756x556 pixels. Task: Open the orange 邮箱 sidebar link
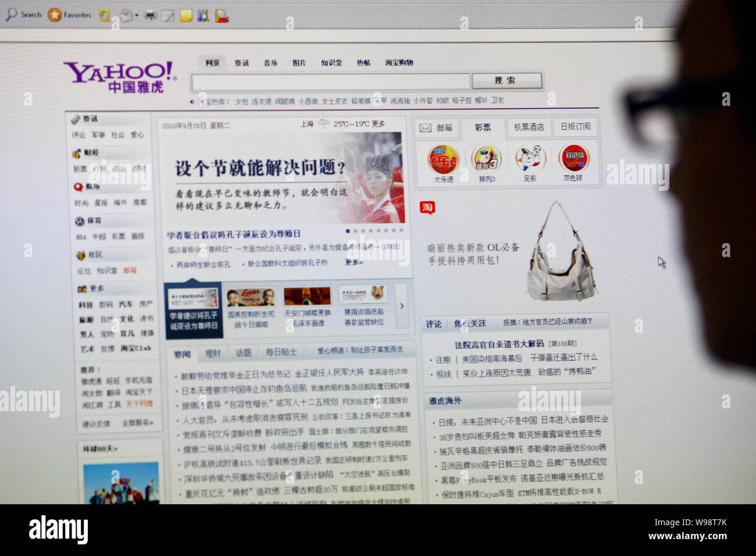pyautogui.click(x=130, y=270)
